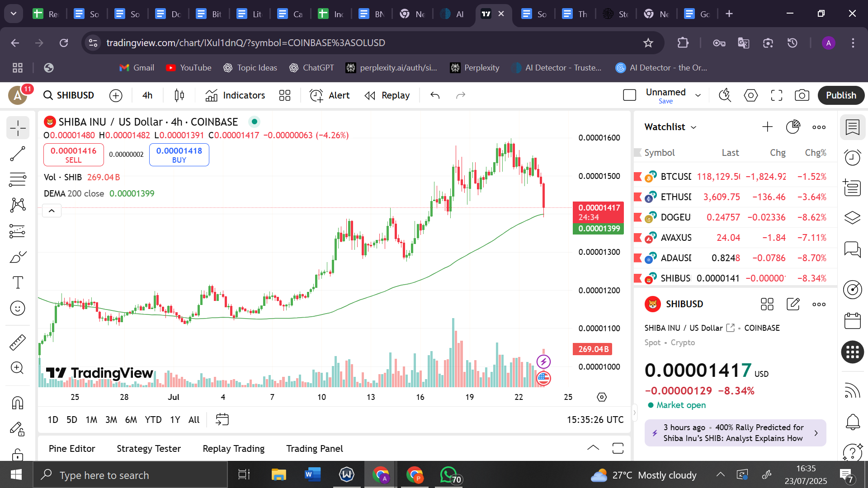Screen dimensions: 868x488
Task: Select the brush drawing tool
Action: click(18, 257)
